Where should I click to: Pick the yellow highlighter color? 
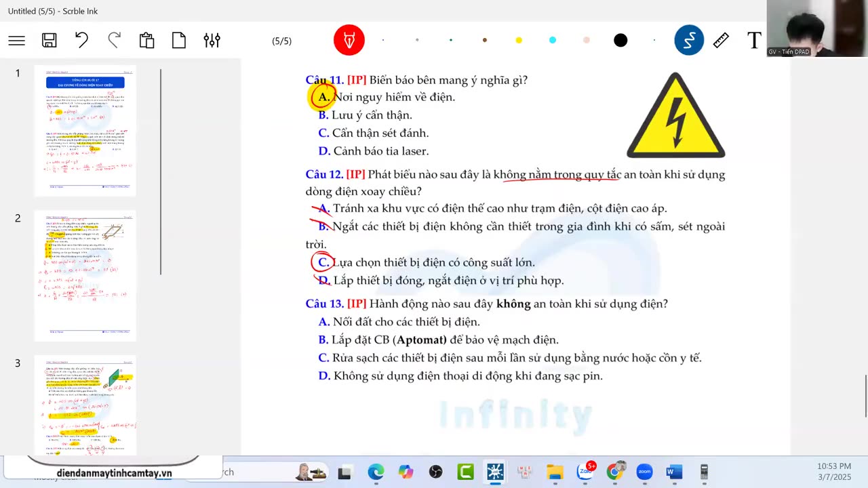tap(519, 40)
